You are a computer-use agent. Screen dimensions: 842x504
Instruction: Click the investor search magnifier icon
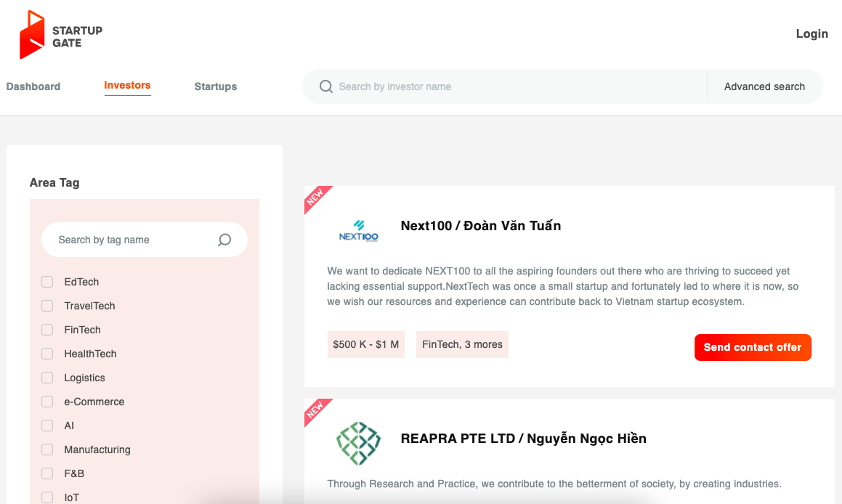click(326, 86)
